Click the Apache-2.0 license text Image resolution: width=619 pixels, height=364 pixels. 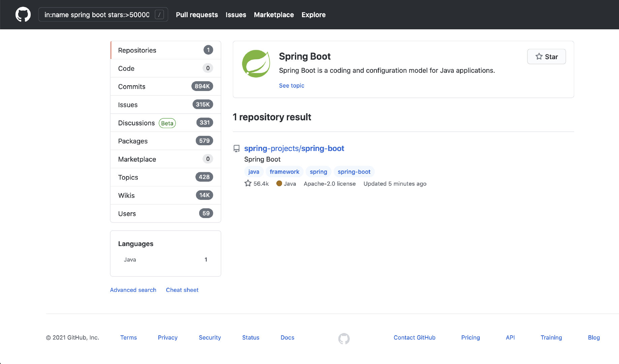(330, 184)
